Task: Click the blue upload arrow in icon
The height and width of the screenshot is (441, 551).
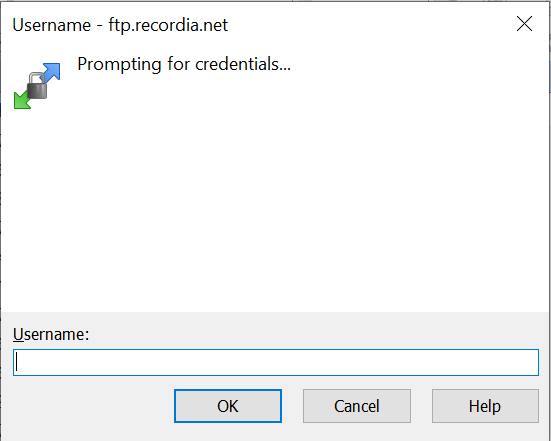Action: point(52,72)
